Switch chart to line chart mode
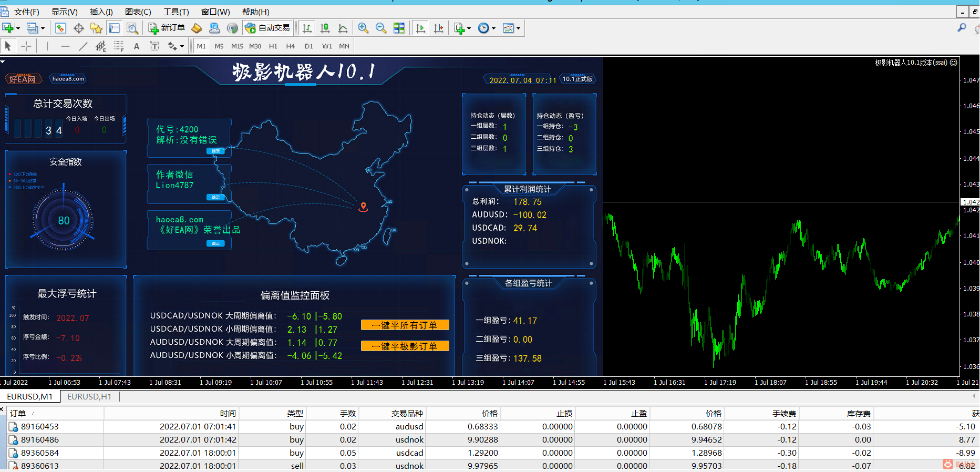The image size is (980, 472). click(343, 28)
